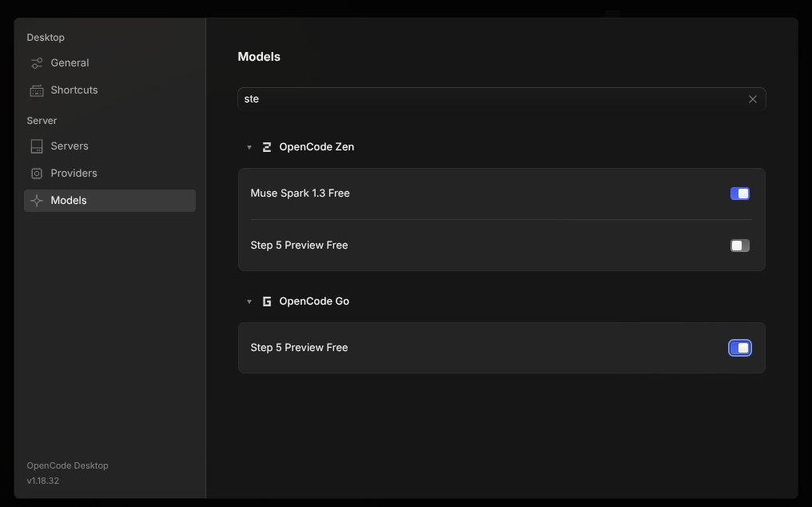Click the Models sparkle icon

click(37, 201)
